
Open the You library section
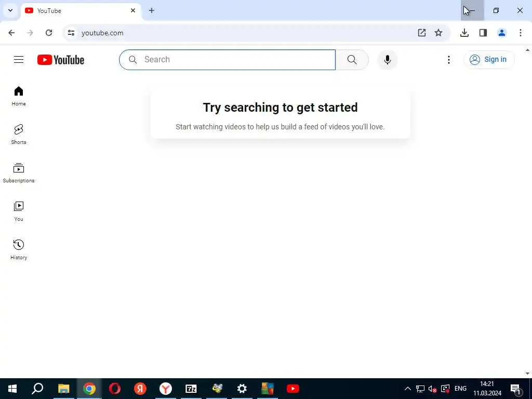point(19,211)
